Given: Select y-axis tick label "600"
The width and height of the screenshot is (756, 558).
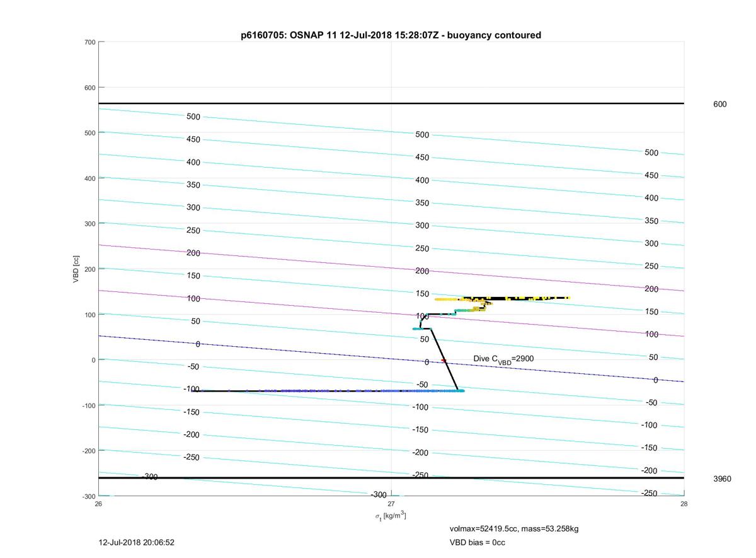Looking at the screenshot, I should (x=89, y=88).
